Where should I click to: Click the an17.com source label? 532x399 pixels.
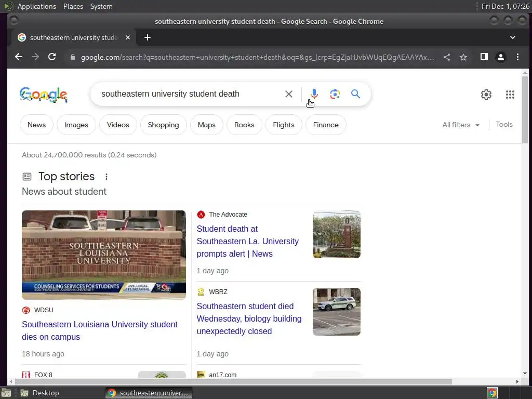point(222,375)
